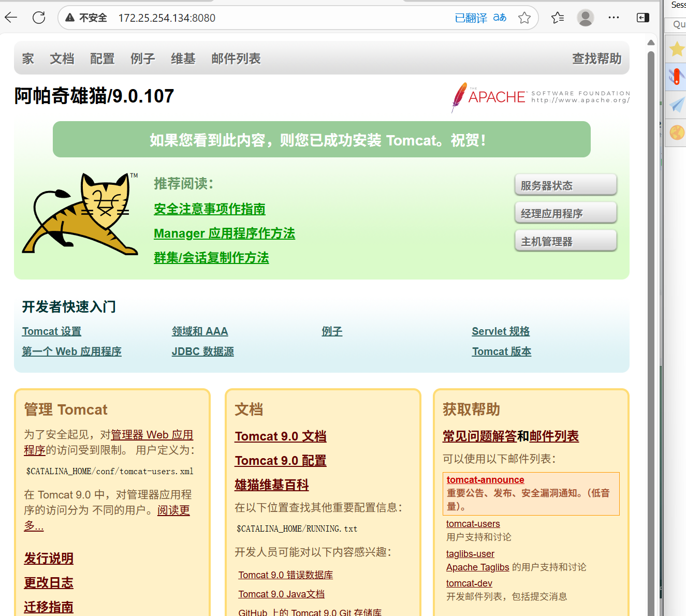The image size is (686, 616).
Task: Open the 文档 navigation item
Action: coord(62,58)
